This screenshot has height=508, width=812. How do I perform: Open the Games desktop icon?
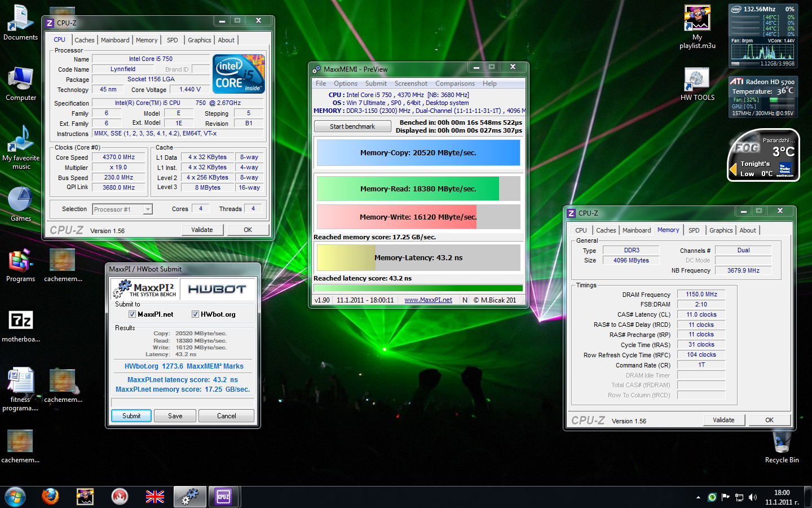(20, 204)
